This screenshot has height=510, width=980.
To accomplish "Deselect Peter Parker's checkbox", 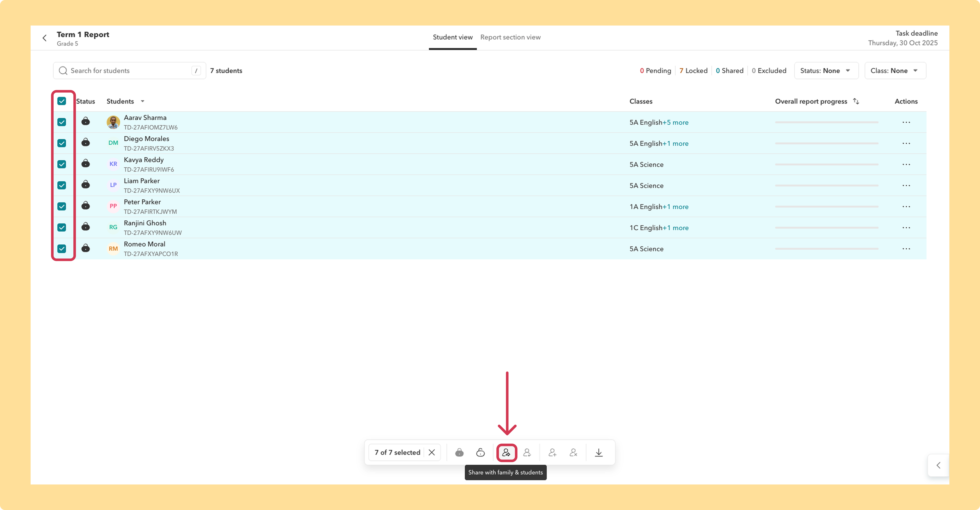I will coord(62,206).
